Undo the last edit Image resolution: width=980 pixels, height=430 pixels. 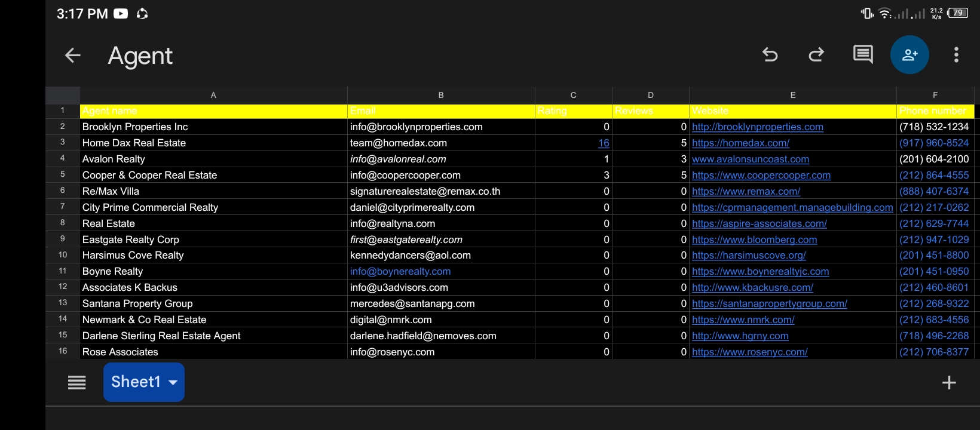pos(770,55)
